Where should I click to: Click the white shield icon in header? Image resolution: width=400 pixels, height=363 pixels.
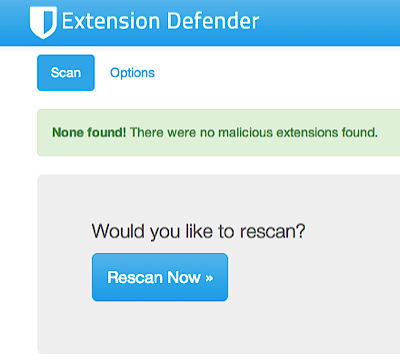[43, 22]
